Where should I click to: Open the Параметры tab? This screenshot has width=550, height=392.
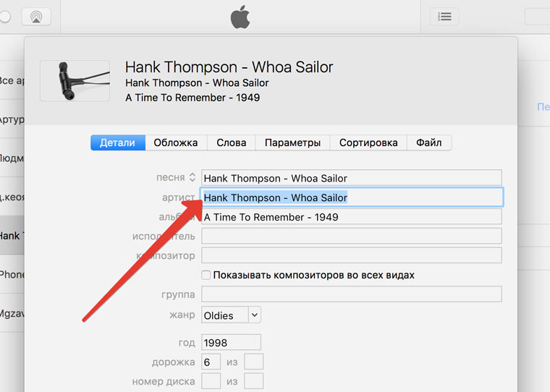pos(292,142)
